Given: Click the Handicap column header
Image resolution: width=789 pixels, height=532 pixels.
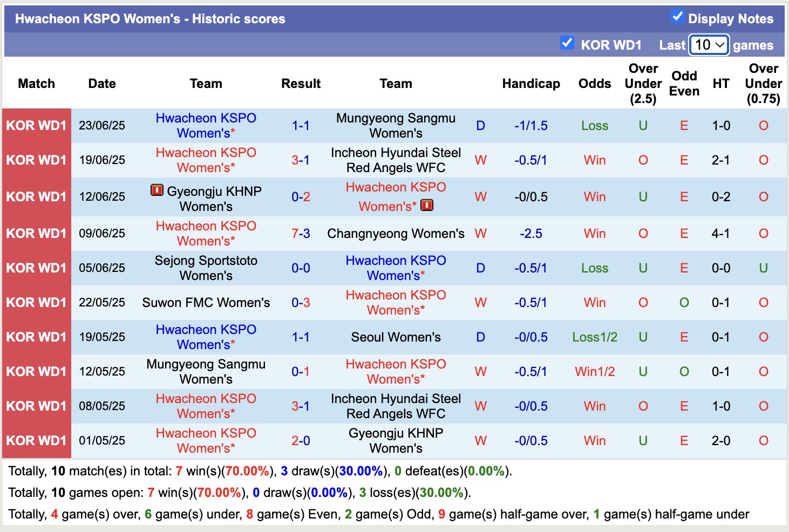Looking at the screenshot, I should pyautogui.click(x=531, y=84).
